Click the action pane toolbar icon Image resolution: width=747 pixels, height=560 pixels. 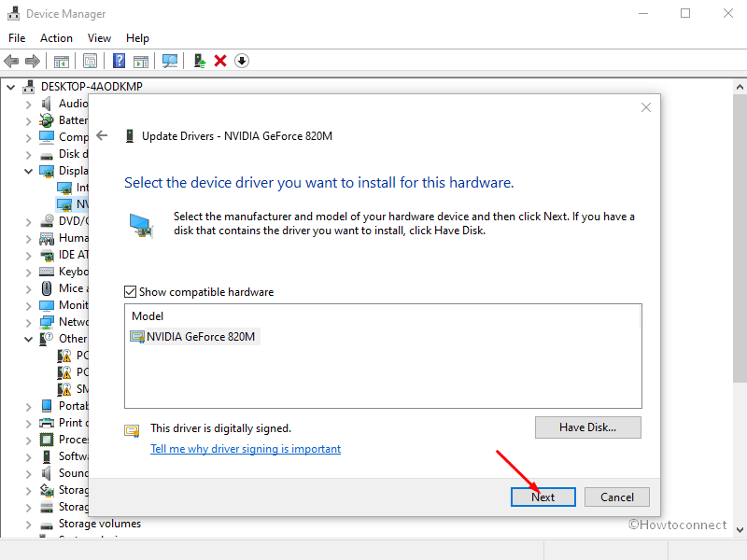tap(141, 61)
